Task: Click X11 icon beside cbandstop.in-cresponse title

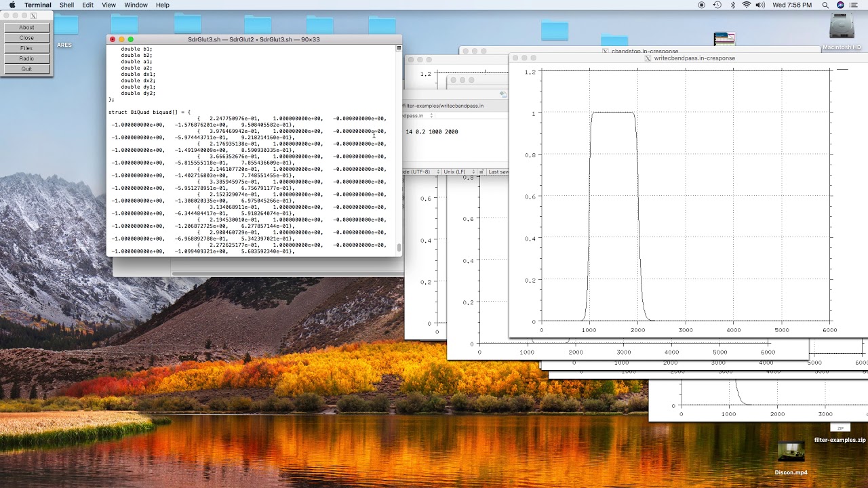Action: tap(606, 51)
